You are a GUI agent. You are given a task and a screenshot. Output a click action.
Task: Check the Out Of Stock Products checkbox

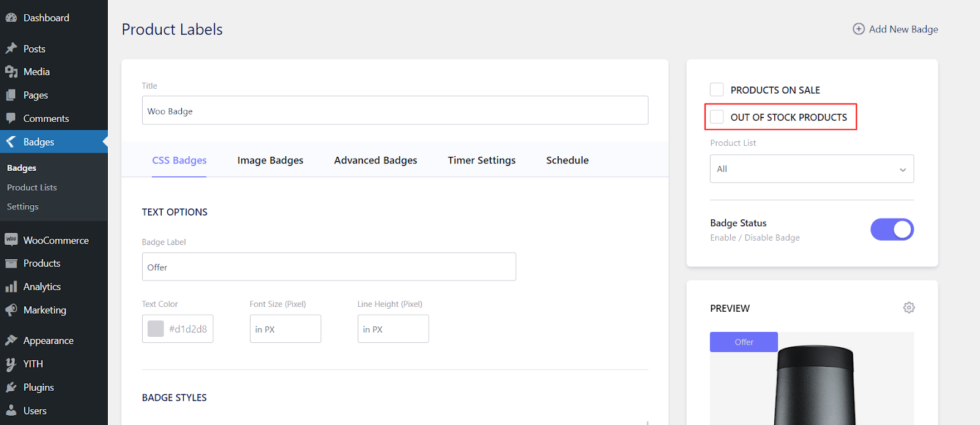(x=717, y=116)
